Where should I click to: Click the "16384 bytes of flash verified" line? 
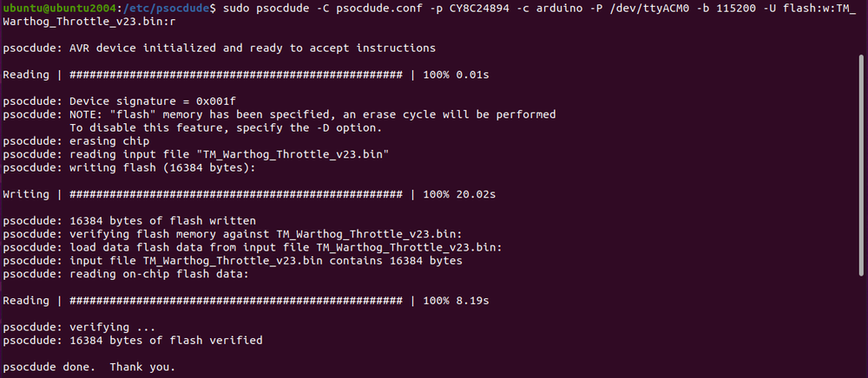pyautogui.click(x=133, y=341)
